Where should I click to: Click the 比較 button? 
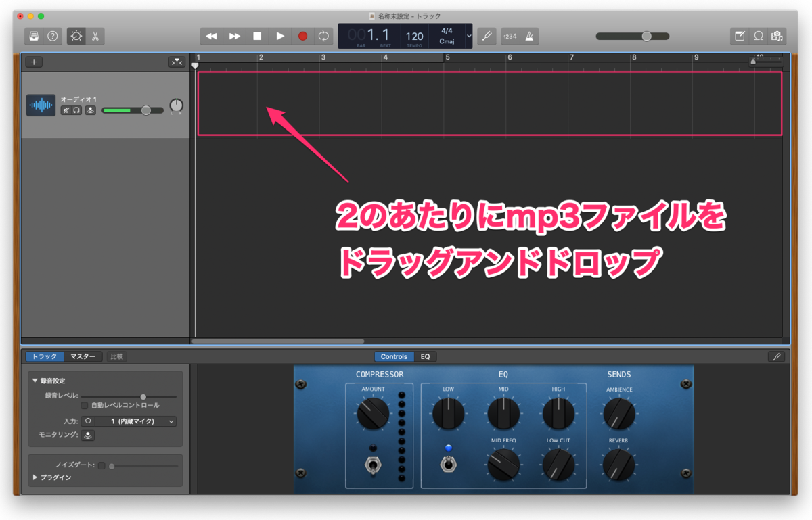116,356
